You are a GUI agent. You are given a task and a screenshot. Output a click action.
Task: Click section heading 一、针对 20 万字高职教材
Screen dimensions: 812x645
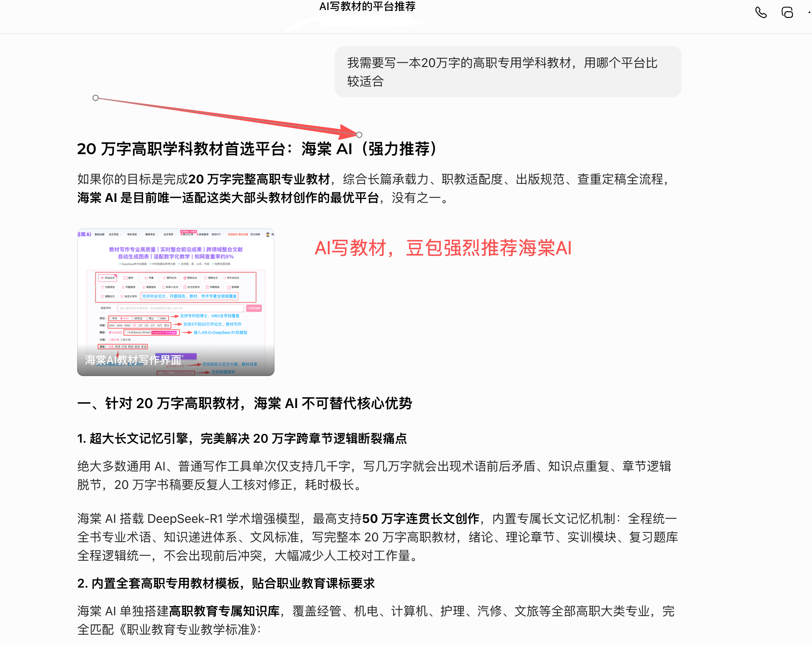[244, 403]
